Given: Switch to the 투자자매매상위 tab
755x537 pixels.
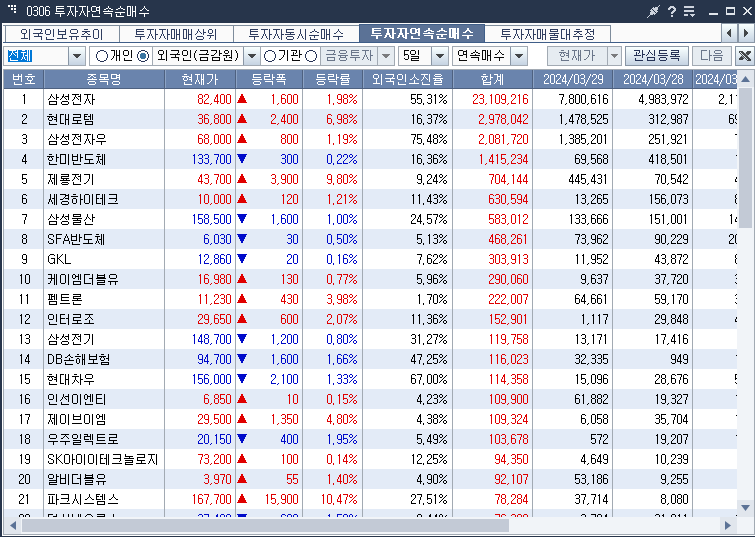Looking at the screenshot, I should coord(176,34).
